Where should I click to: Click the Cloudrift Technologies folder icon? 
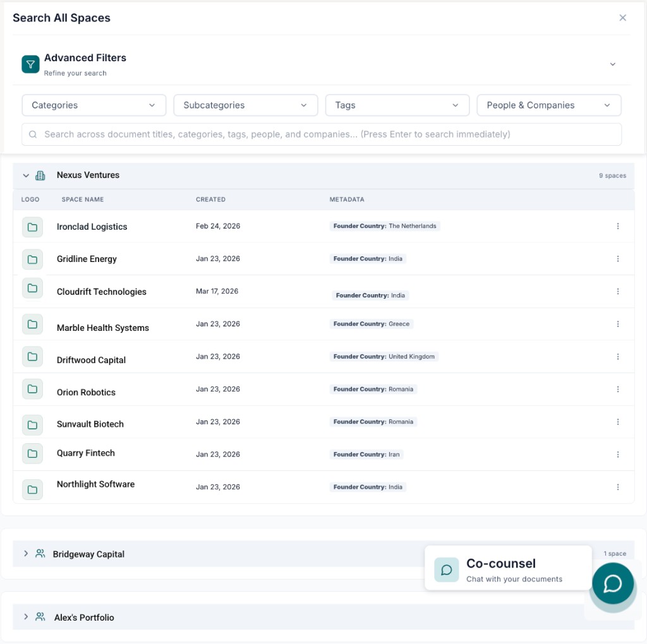[32, 291]
